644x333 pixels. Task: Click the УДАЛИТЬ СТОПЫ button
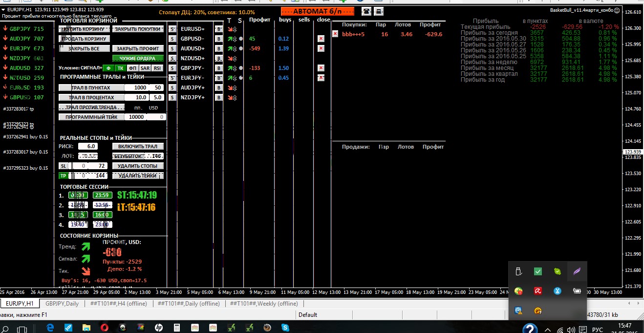click(138, 166)
